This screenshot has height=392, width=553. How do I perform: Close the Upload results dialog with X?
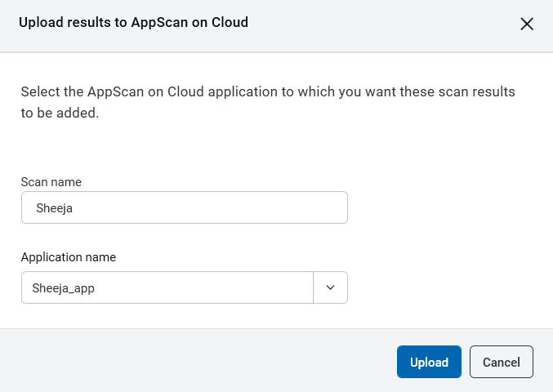527,24
